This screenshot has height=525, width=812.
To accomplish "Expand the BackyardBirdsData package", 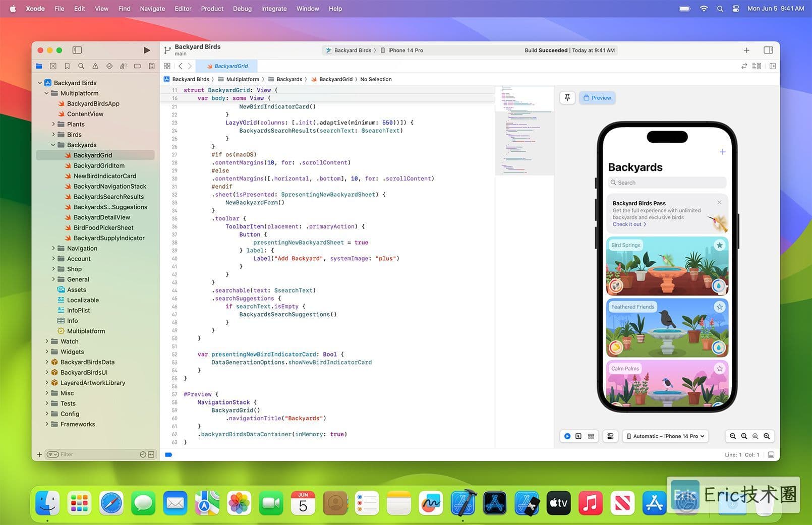I will (x=47, y=362).
